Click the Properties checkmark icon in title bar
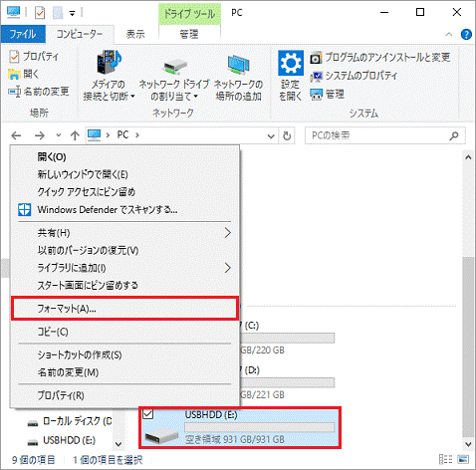476x470 pixels. tap(40, 13)
